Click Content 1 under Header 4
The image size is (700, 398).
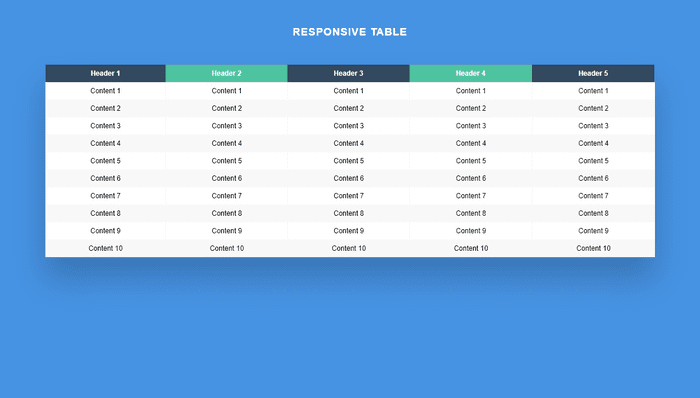471,91
